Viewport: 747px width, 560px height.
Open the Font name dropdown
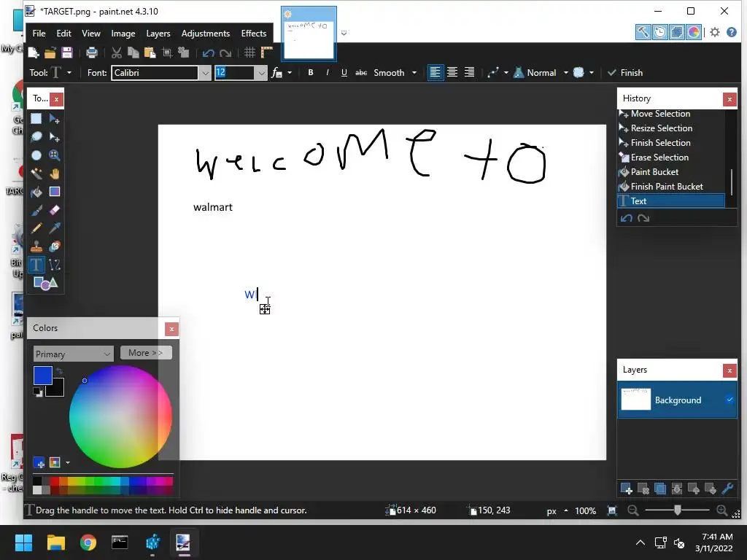pyautogui.click(x=205, y=73)
